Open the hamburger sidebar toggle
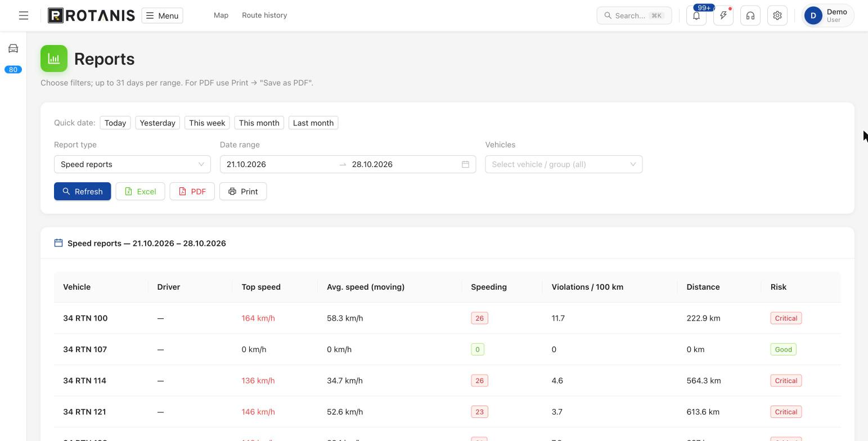The image size is (868, 441). (24, 16)
